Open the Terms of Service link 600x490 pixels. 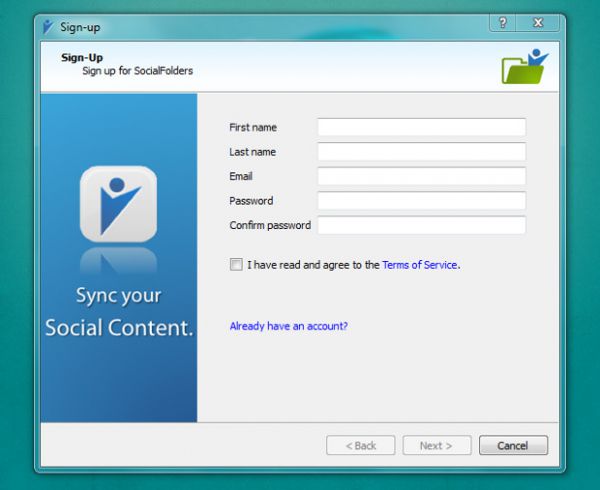click(x=420, y=265)
